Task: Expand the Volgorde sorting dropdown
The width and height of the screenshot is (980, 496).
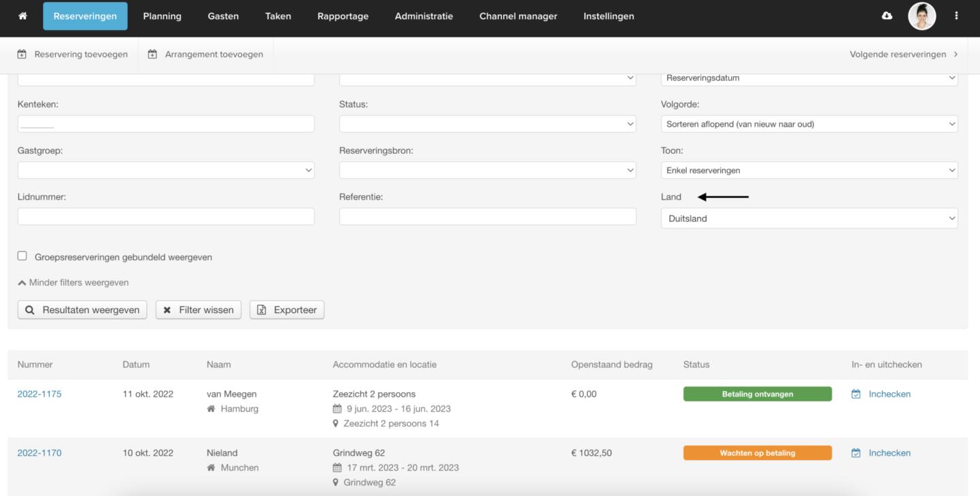Action: 809,124
